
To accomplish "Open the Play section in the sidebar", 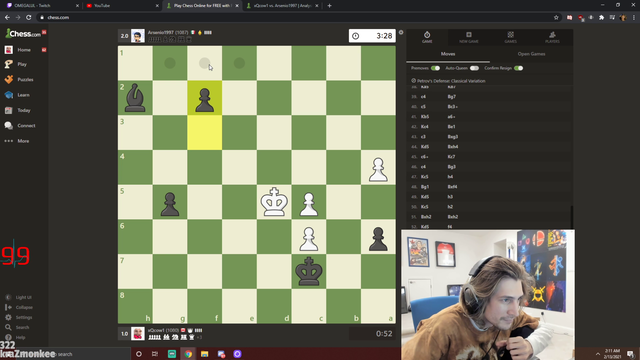I will coord(22,64).
